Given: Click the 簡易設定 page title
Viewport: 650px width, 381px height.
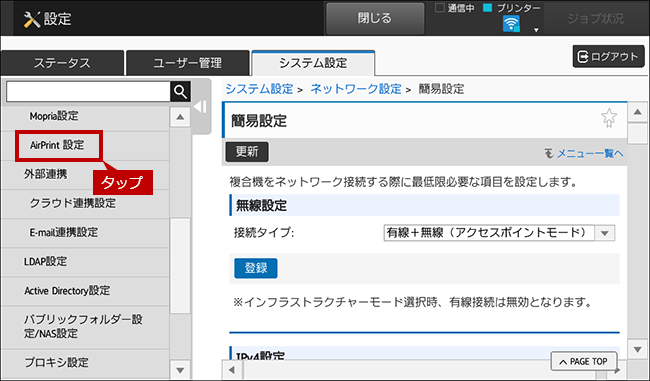Looking at the screenshot, I should pos(259,121).
